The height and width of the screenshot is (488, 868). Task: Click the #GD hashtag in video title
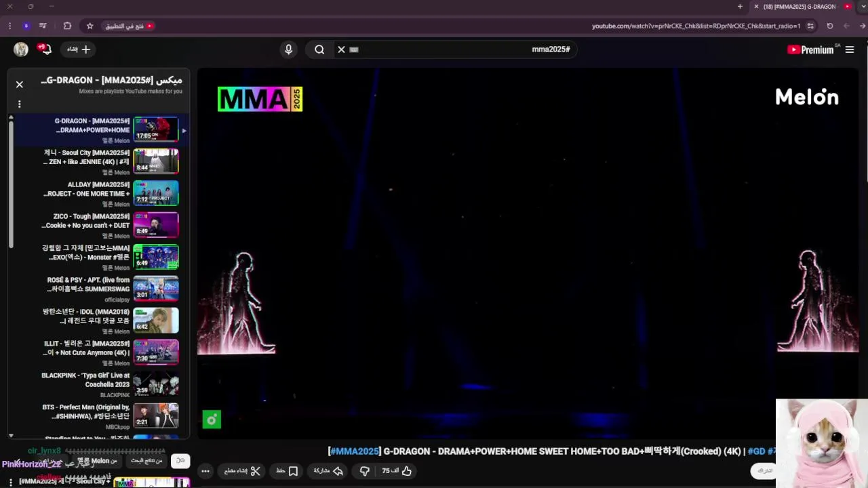tap(756, 451)
